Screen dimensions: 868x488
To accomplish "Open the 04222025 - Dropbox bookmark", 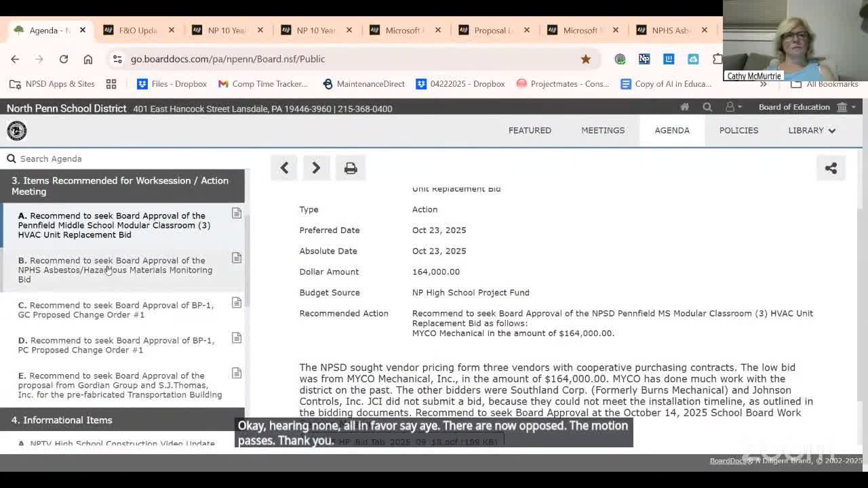I will pos(460,84).
